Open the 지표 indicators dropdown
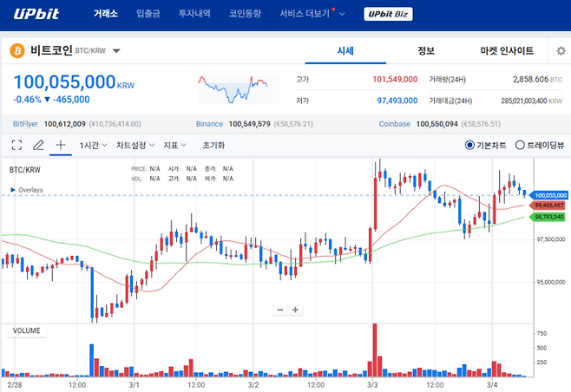Image resolution: width=571 pixels, height=392 pixels. [x=174, y=145]
